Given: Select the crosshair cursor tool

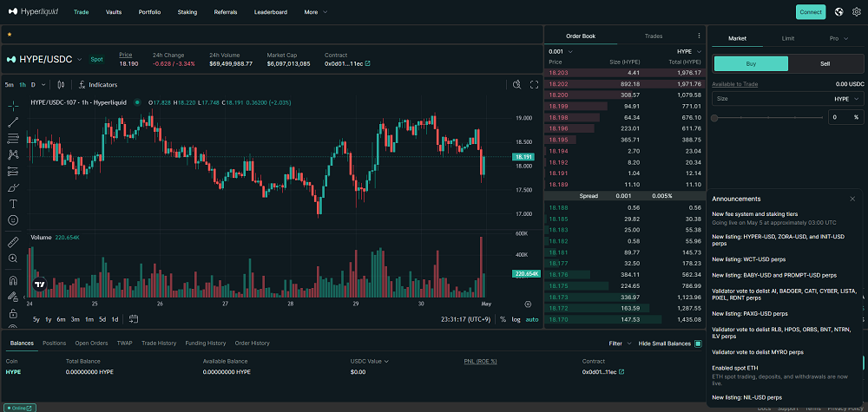Looking at the screenshot, I should [13, 106].
